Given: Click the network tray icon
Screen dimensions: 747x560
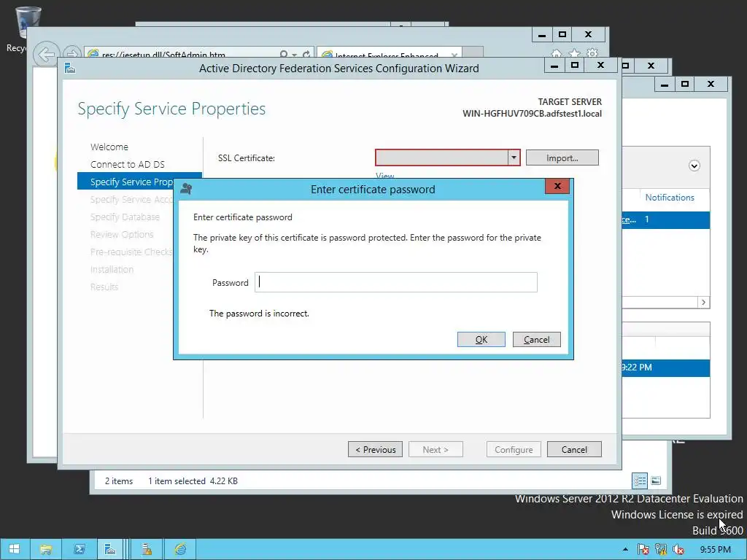Looking at the screenshot, I should pyautogui.click(x=661, y=550).
